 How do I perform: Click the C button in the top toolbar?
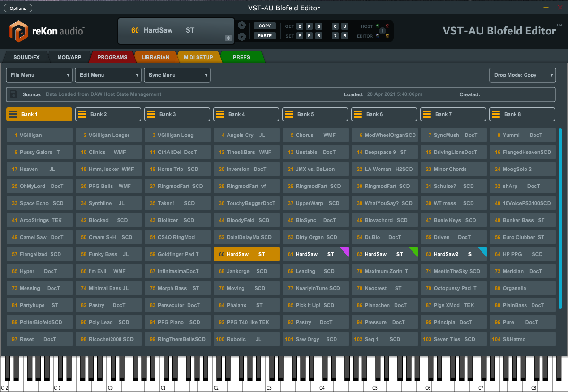[x=335, y=26]
